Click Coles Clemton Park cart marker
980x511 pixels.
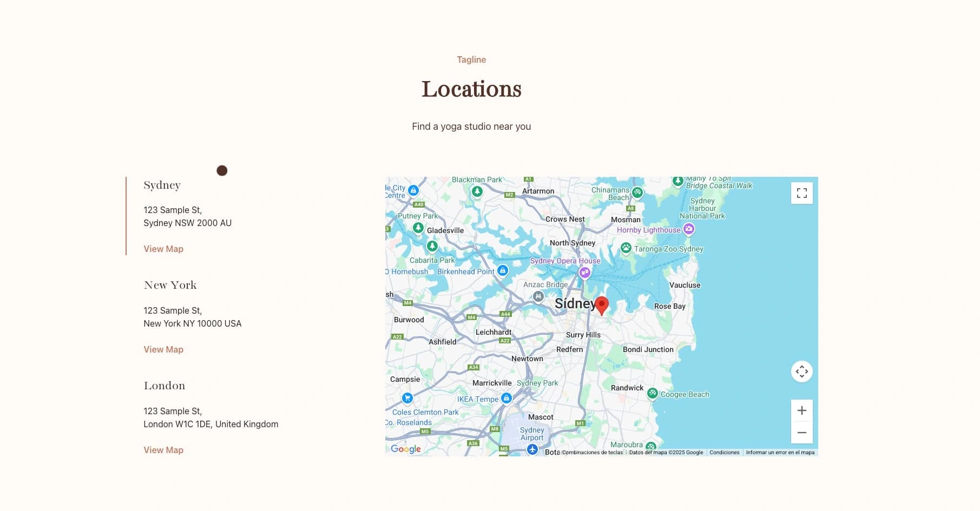(x=407, y=399)
